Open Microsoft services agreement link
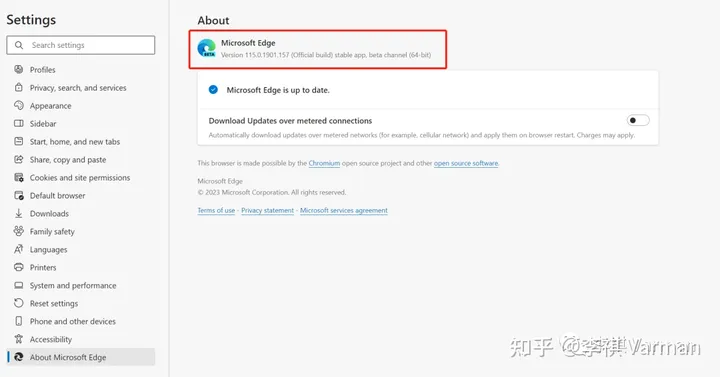The image size is (720, 377). (344, 210)
